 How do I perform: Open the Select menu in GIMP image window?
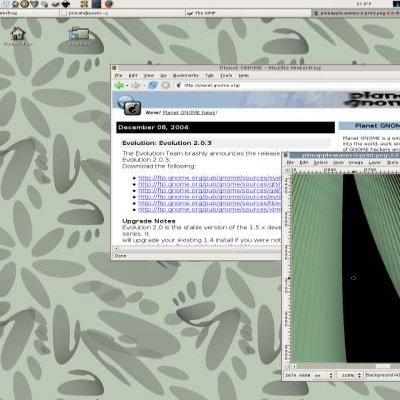pyautogui.click(x=321, y=162)
